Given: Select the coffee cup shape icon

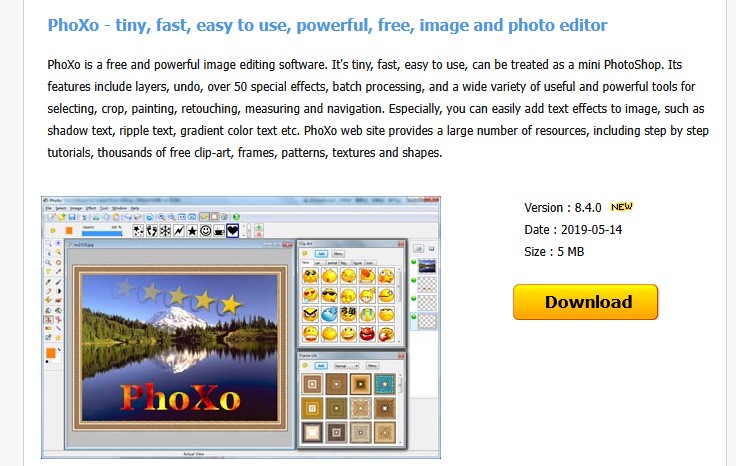Looking at the screenshot, I should point(219,230).
